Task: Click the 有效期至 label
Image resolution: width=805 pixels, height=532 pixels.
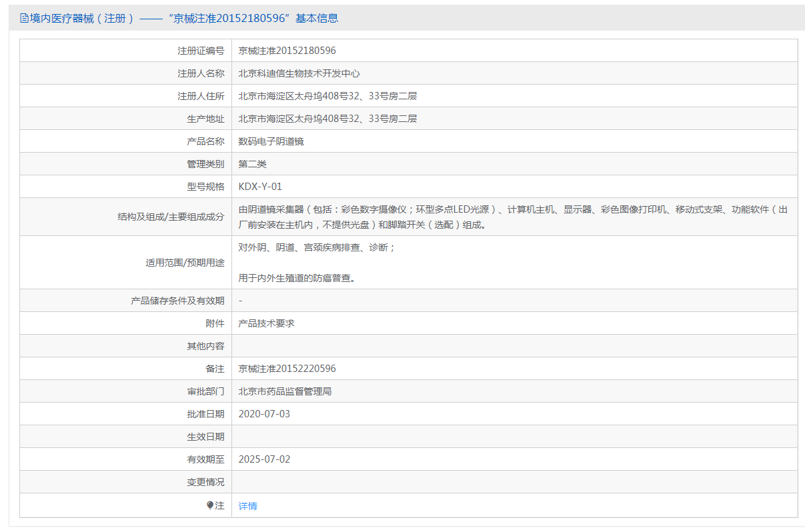Action: pos(205,459)
